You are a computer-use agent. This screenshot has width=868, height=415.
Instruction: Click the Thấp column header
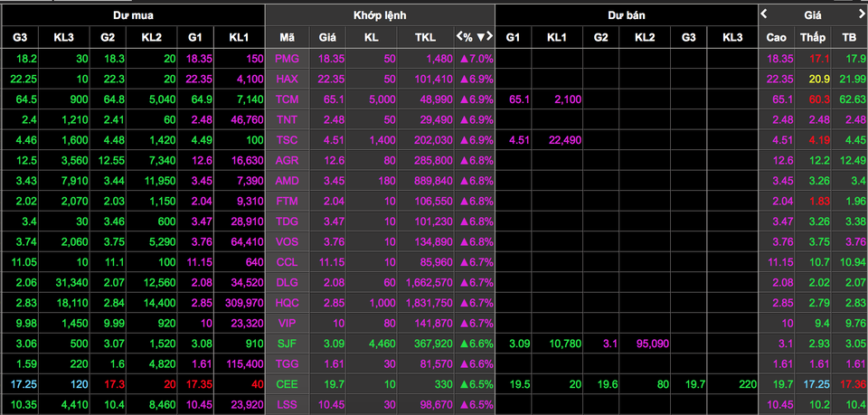coord(813,38)
